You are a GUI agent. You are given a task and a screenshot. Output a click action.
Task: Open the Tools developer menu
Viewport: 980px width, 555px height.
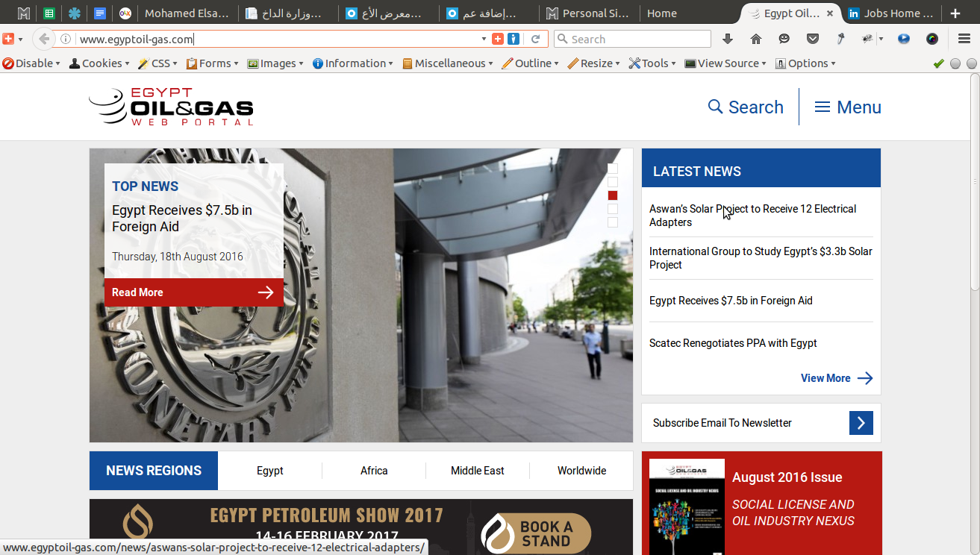tap(653, 63)
